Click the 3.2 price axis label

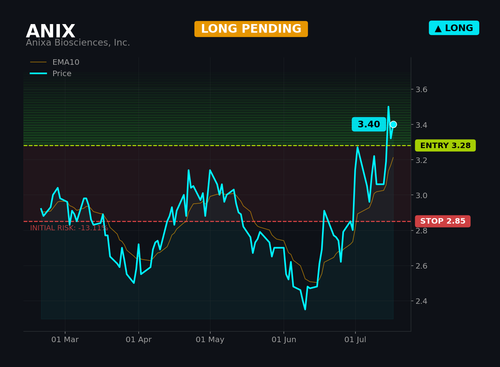421,160
